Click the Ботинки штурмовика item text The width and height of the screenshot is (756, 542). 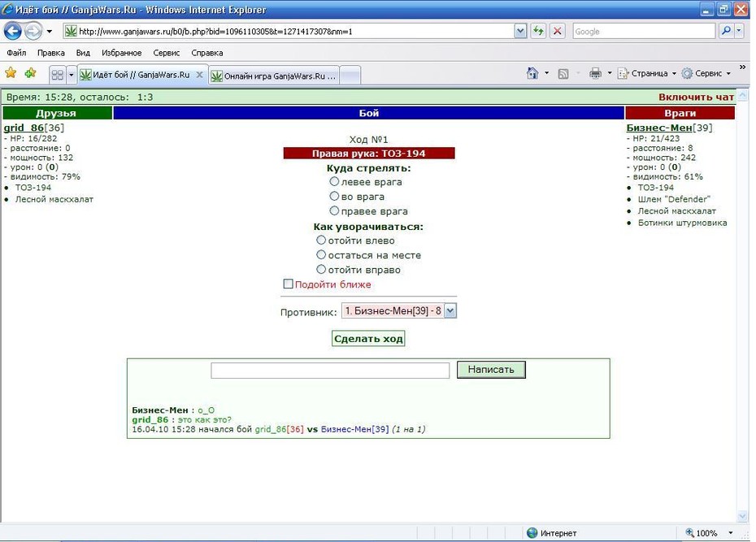[x=682, y=223]
